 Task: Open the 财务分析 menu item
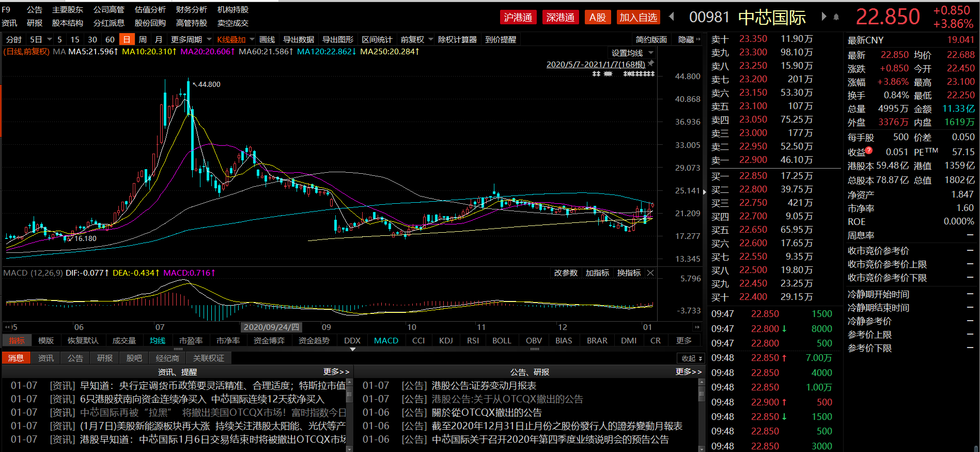click(x=192, y=9)
